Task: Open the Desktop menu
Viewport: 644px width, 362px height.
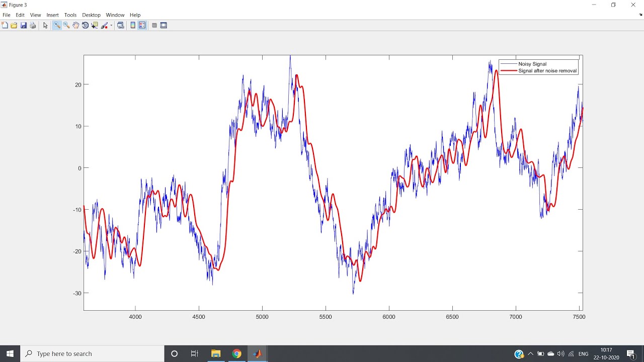Action: [91, 15]
